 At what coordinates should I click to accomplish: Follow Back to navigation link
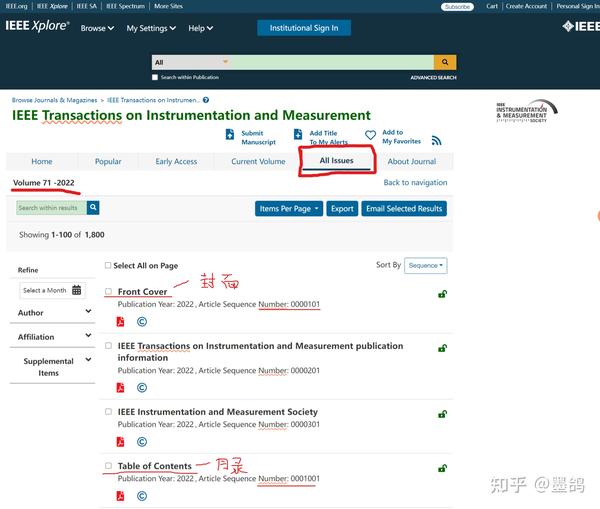(415, 183)
